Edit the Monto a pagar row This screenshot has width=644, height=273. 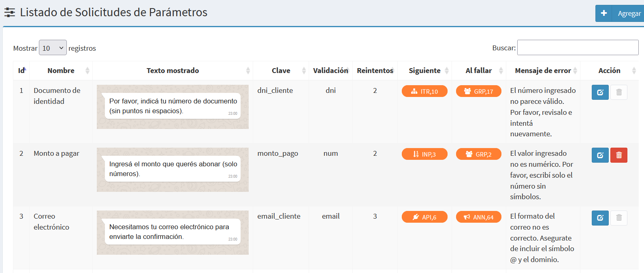[600, 155]
